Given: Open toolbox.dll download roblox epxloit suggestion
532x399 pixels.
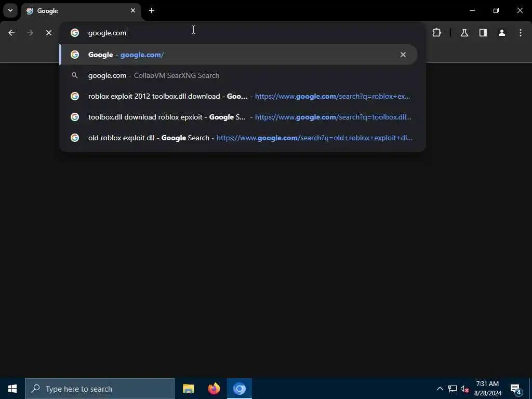Looking at the screenshot, I should [x=238, y=117].
